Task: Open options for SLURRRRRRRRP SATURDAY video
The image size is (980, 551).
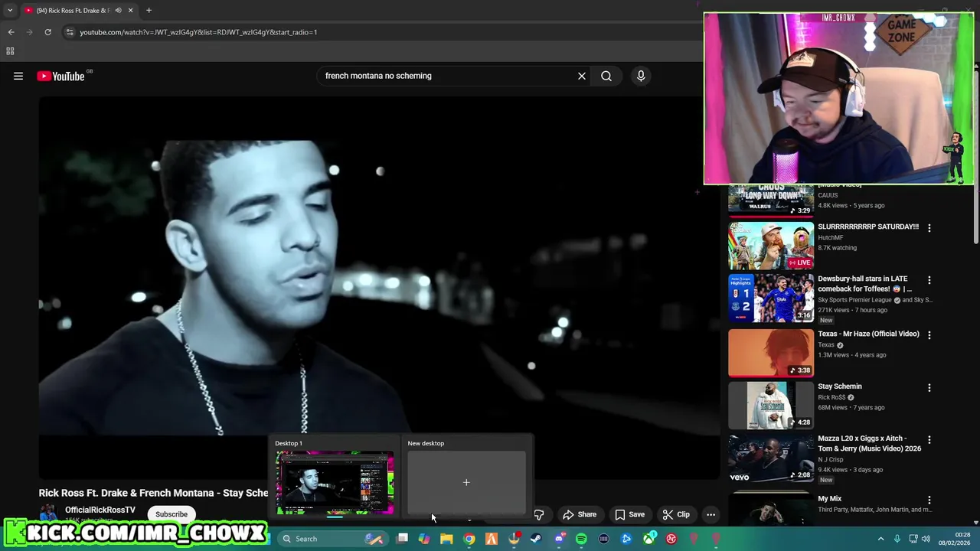Action: coord(929,228)
